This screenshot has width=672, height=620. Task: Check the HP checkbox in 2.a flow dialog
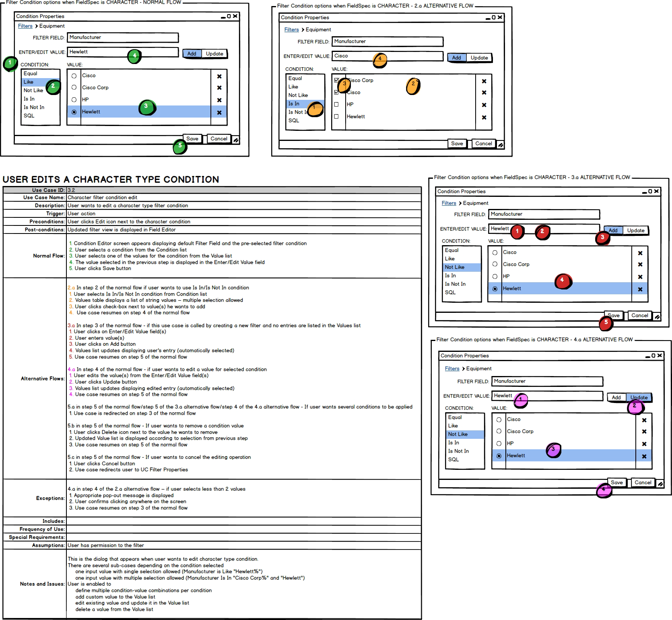pyautogui.click(x=336, y=104)
